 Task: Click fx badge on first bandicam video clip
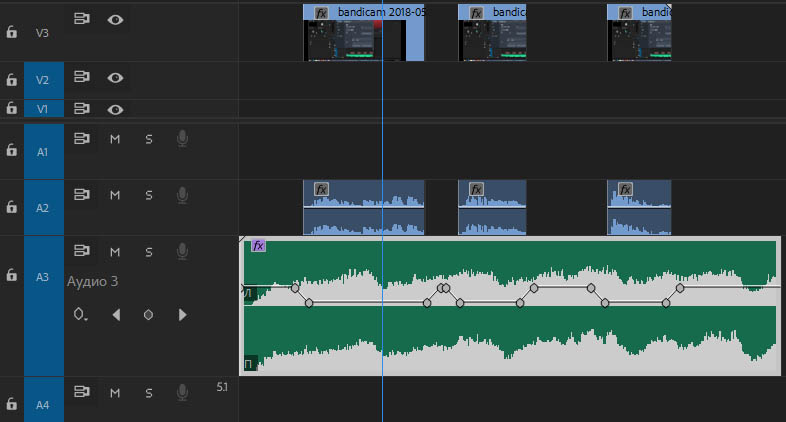[x=321, y=13]
